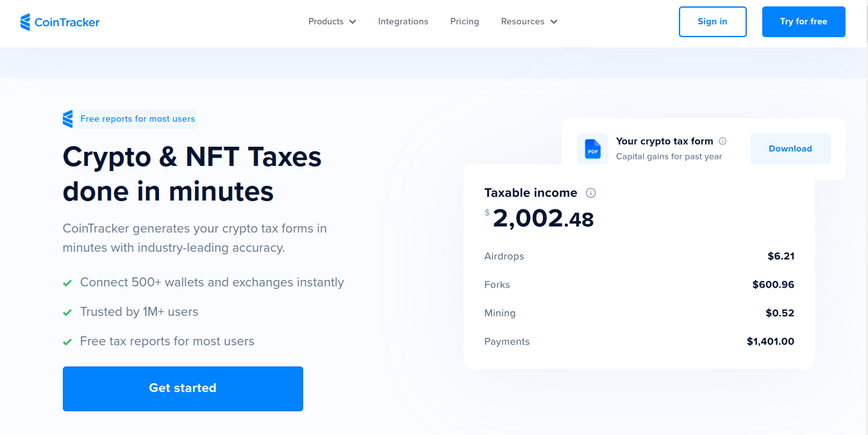The width and height of the screenshot is (868, 435).
Task: Go to the Integrations page
Action: click(x=403, y=22)
